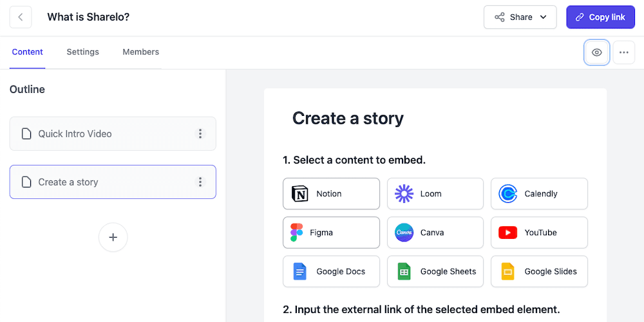The height and width of the screenshot is (322, 644).
Task: Click the Select a content to embed heading
Action: coord(354,160)
